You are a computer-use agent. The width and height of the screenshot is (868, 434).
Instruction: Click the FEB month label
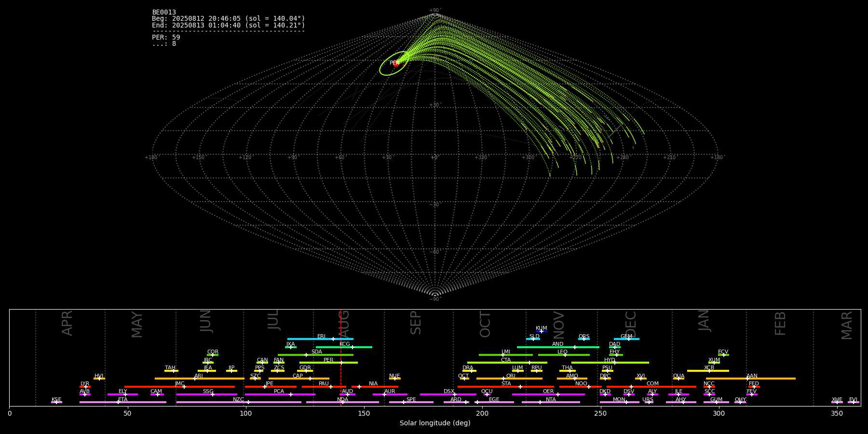[780, 323]
